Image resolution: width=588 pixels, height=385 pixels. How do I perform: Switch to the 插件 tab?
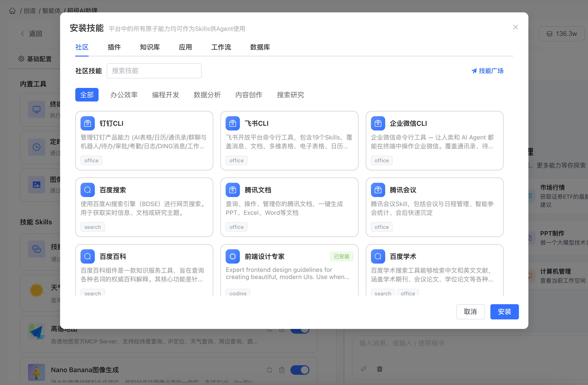coord(114,47)
